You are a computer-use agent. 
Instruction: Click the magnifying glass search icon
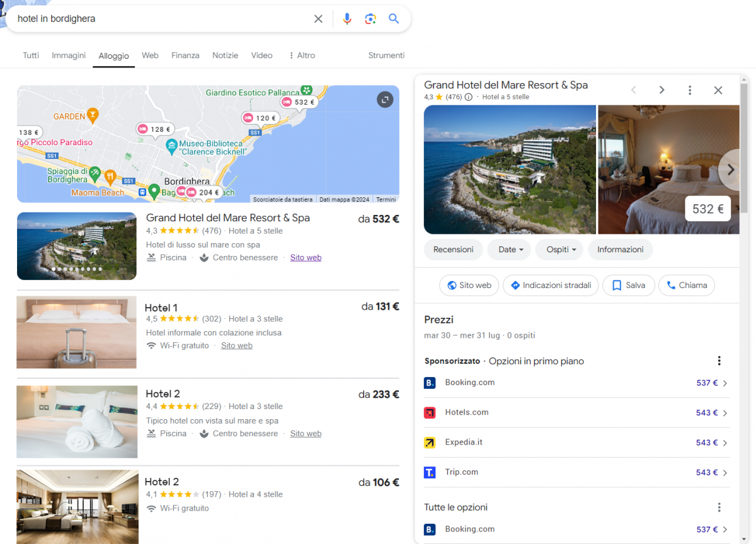394,19
